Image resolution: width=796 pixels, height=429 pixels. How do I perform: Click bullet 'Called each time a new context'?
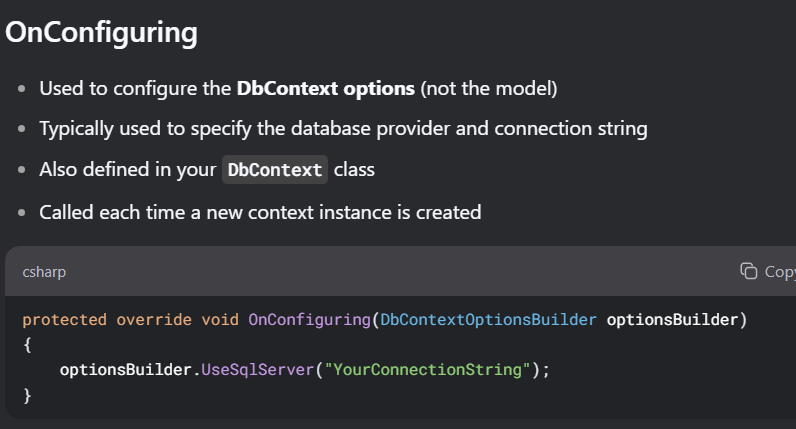pos(260,212)
